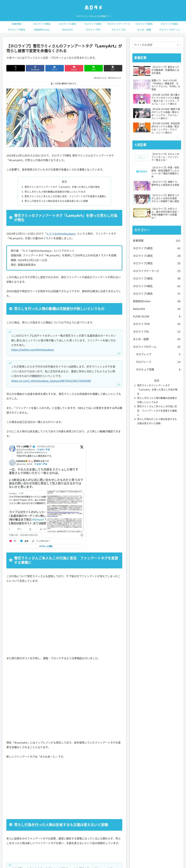Viewport: 186px width, 868px height.
Task: Open the 秘密結社holox menu item
Action: coord(42,30)
